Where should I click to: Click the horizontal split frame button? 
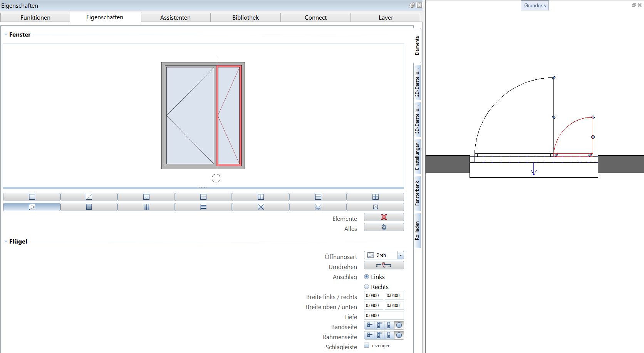tap(318, 197)
